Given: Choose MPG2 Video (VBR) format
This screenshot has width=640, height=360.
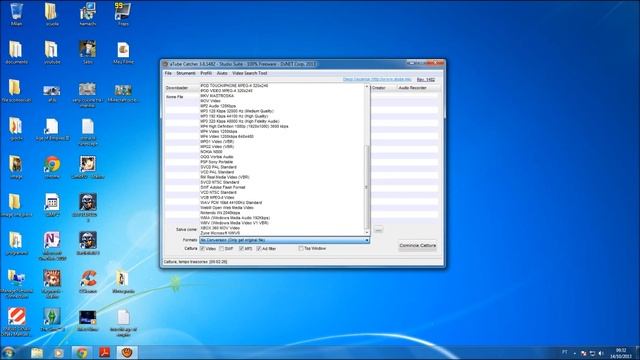Looking at the screenshot, I should coord(217,147).
